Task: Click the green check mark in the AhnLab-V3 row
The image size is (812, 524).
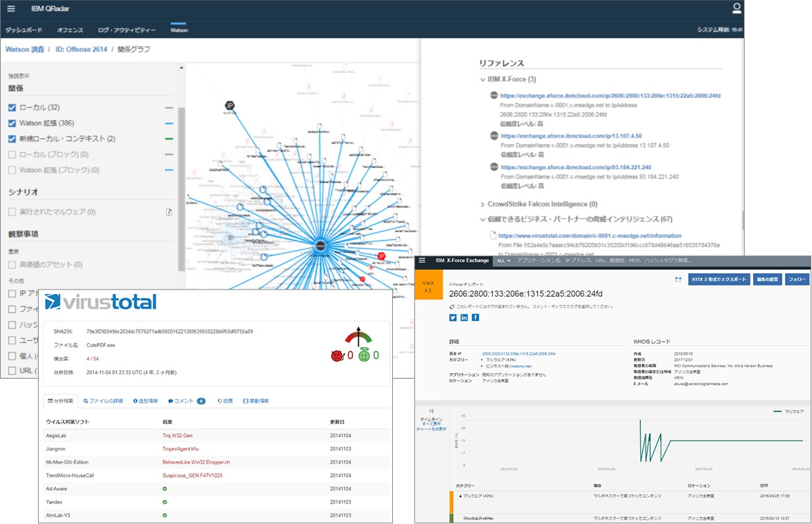Action: (165, 515)
